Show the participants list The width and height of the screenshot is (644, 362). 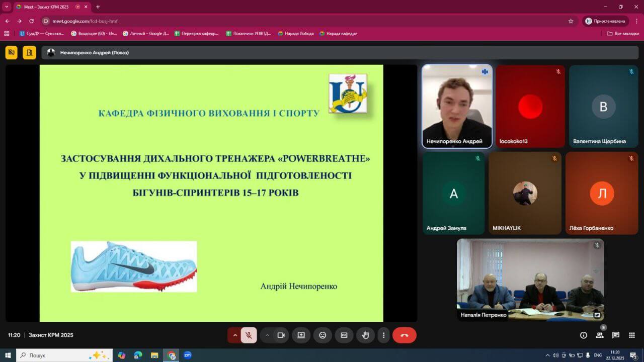click(599, 335)
